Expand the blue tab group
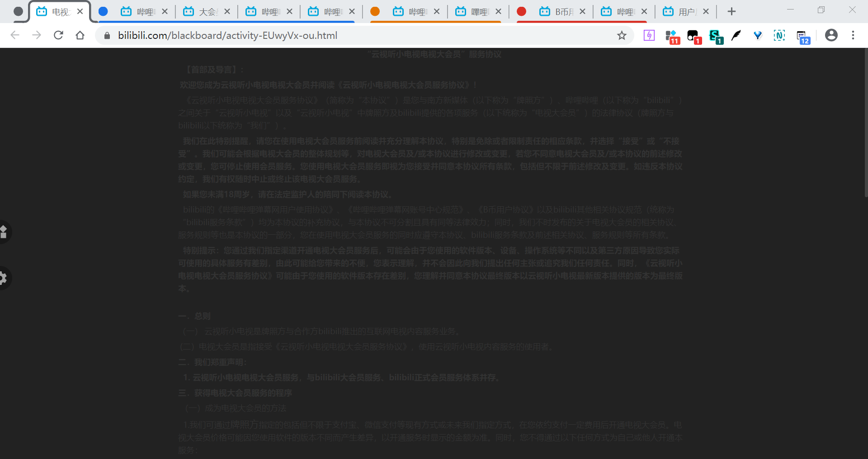Viewport: 868px width, 459px height. click(x=104, y=11)
